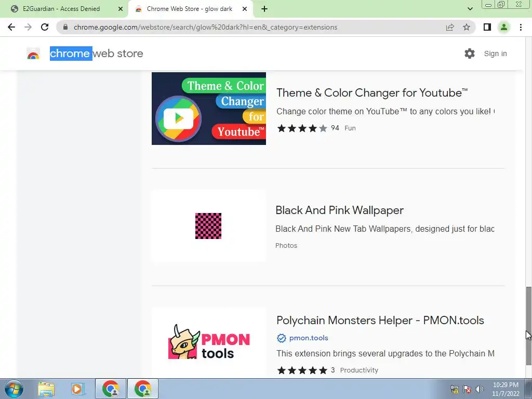
Task: Expand the tab search dropdown arrow
Action: 470,9
